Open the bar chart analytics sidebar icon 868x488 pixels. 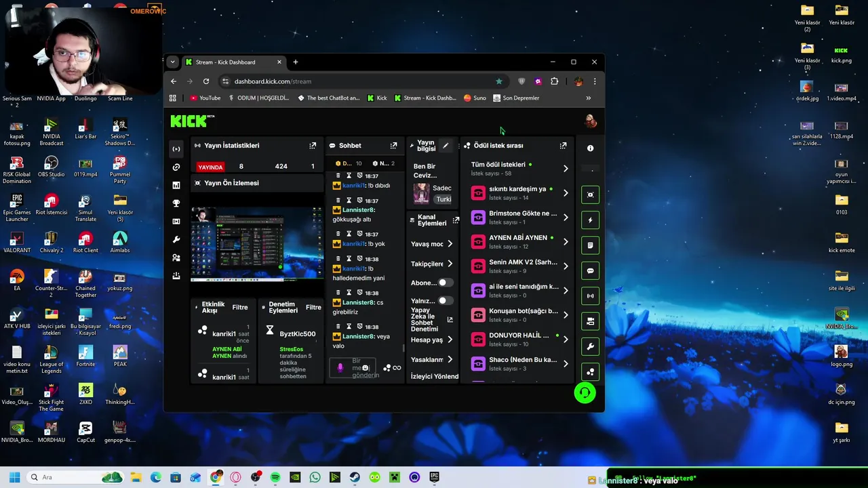[x=176, y=185]
